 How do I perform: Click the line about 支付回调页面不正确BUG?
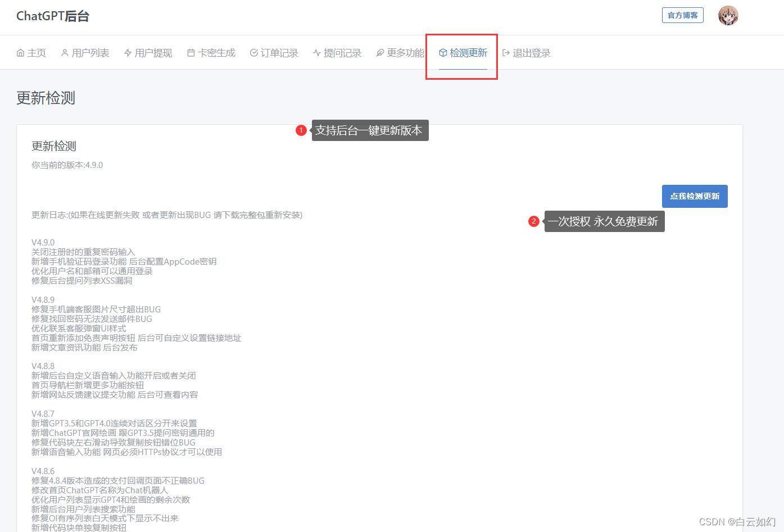(x=118, y=481)
